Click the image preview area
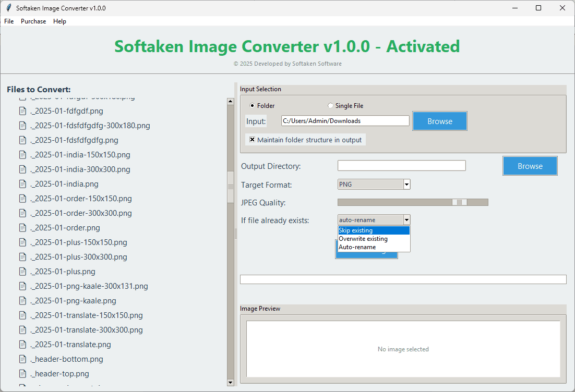575x392 pixels. (x=403, y=349)
